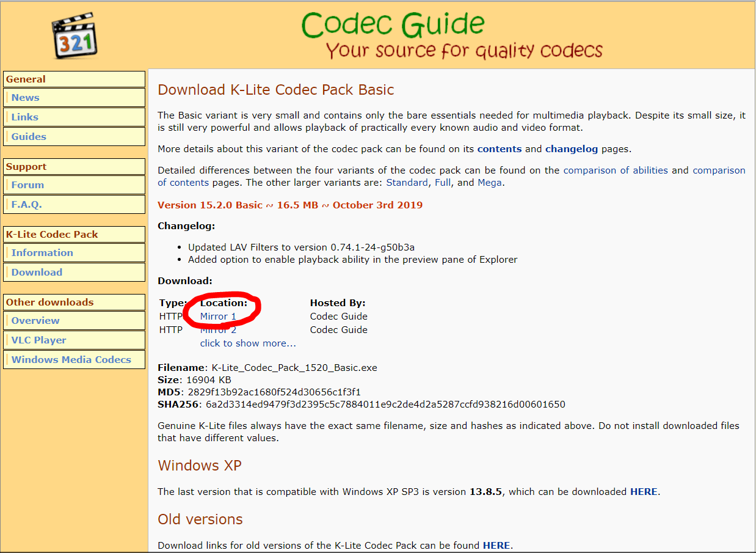Click the Old versions heading
756x553 pixels.
[x=200, y=519]
